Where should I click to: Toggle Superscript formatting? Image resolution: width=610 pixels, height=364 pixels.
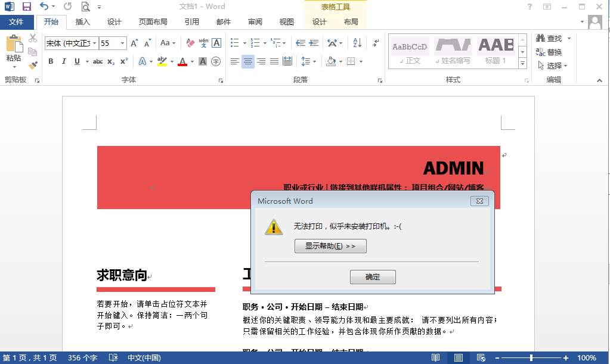coord(124,61)
